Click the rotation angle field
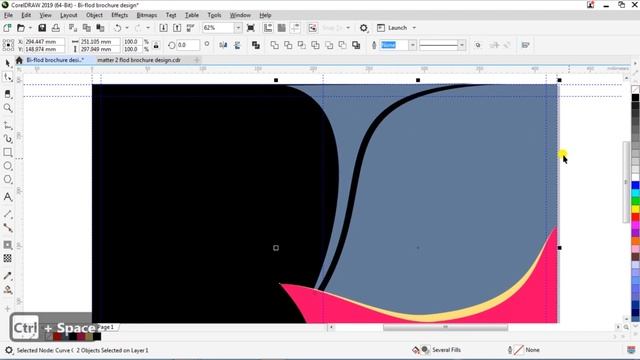Image resolution: width=640 pixels, height=360 pixels. tap(188, 45)
